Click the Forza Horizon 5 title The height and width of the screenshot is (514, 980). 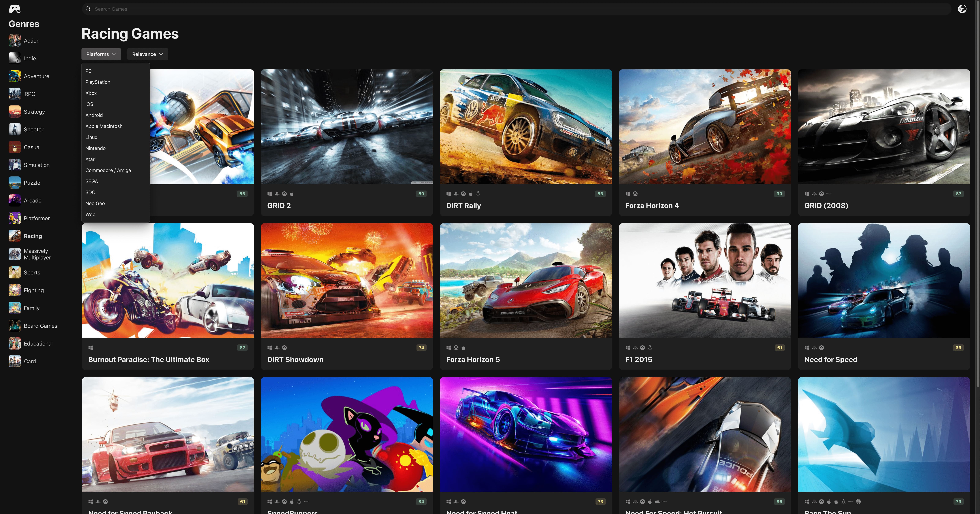[x=473, y=359]
